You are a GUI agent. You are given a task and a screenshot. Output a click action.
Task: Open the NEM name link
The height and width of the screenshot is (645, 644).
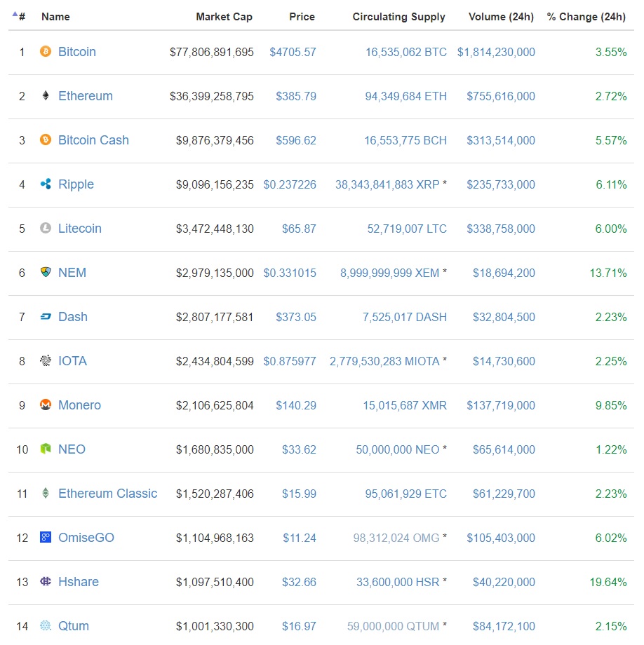tap(72, 272)
